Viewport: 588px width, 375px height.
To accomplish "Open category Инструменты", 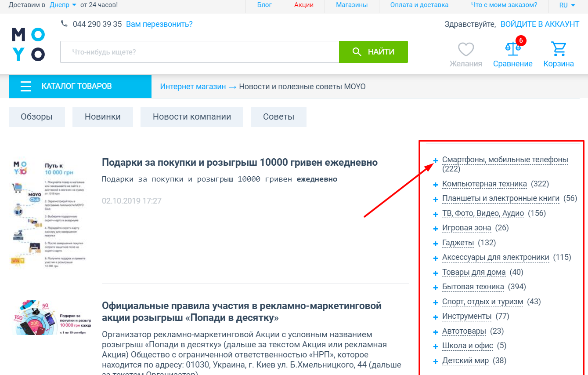I will tap(467, 316).
